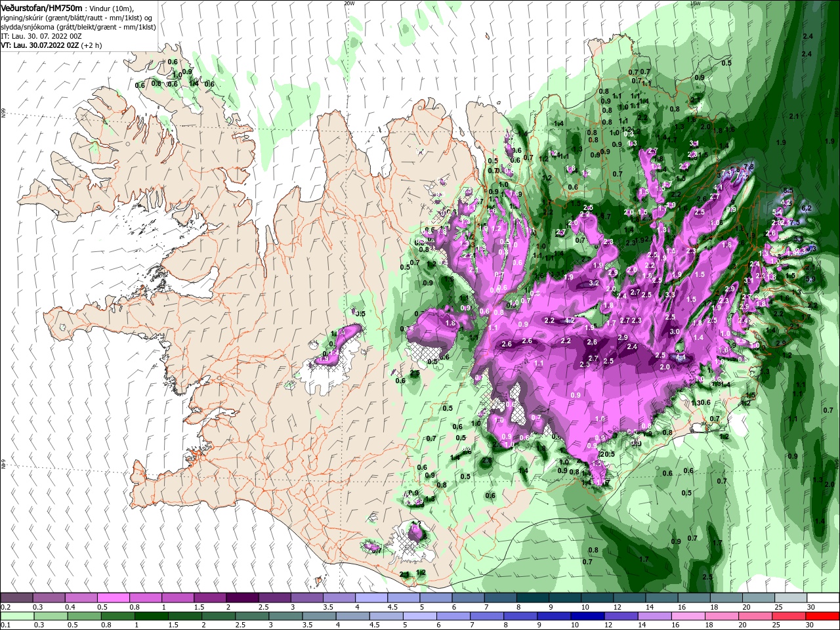This screenshot has height=630, width=840.
Task: Click the 25–30 red-pink rain legend swatch
Action: [788, 616]
